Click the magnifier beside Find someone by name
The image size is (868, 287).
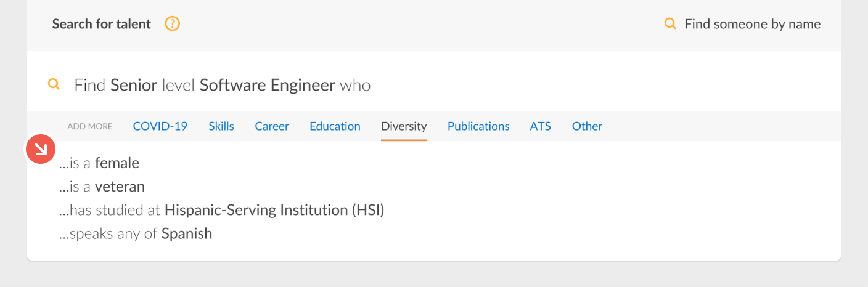coord(670,24)
